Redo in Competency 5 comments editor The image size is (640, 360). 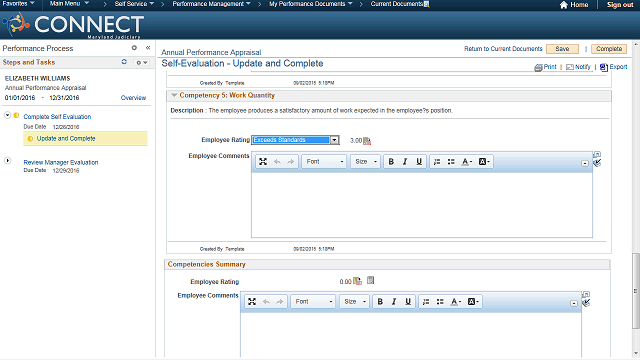pyautogui.click(x=291, y=162)
